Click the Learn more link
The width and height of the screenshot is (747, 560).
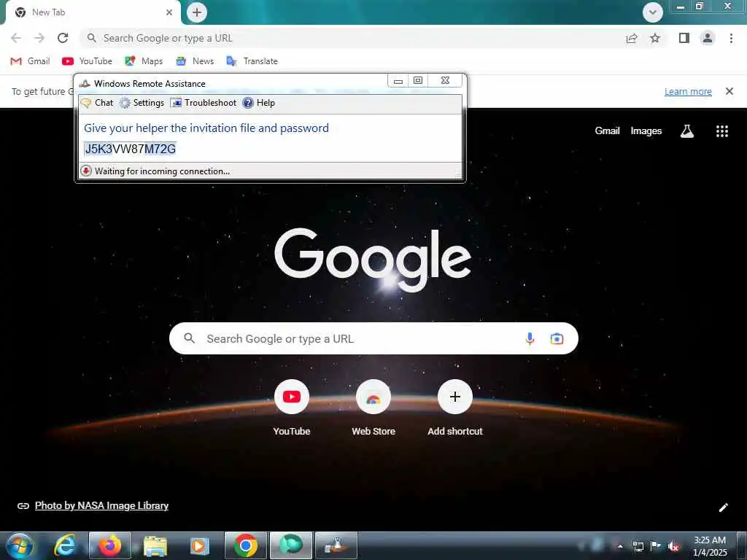(688, 91)
